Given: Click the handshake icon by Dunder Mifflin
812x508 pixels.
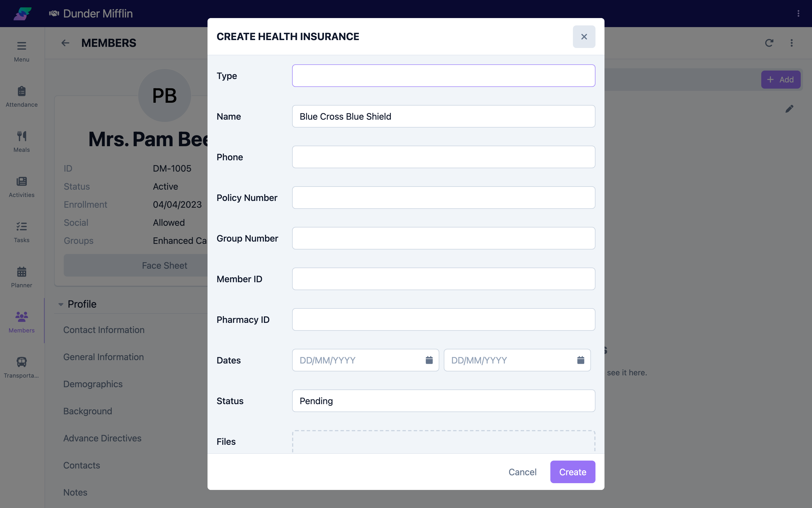Looking at the screenshot, I should click(54, 14).
